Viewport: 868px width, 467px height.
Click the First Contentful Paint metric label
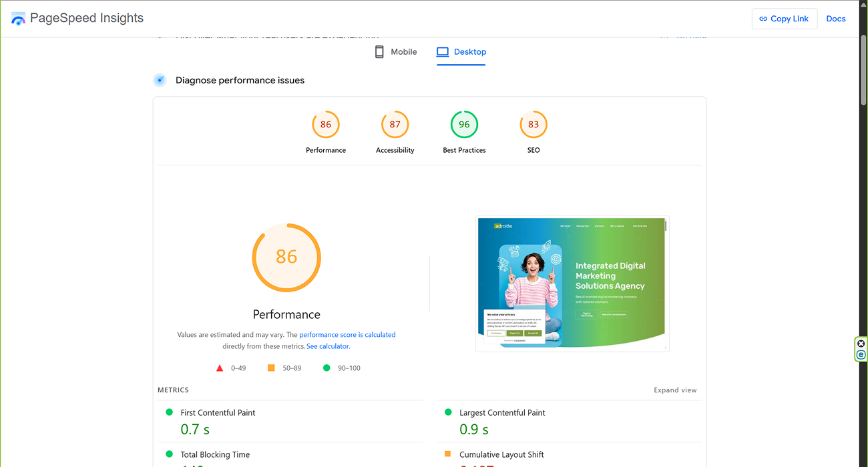[x=218, y=413]
